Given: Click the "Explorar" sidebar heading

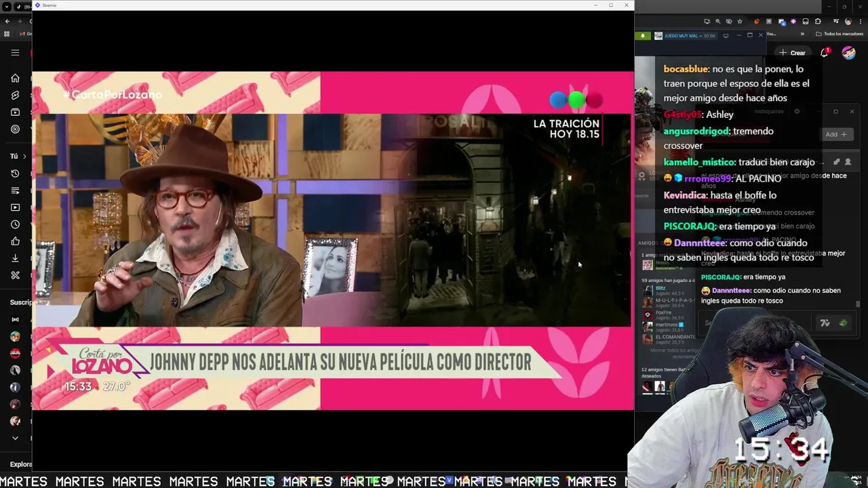Looking at the screenshot, I should [20, 464].
